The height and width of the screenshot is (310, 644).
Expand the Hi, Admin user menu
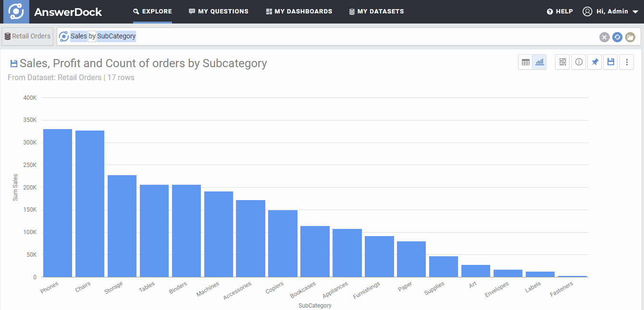click(x=610, y=12)
